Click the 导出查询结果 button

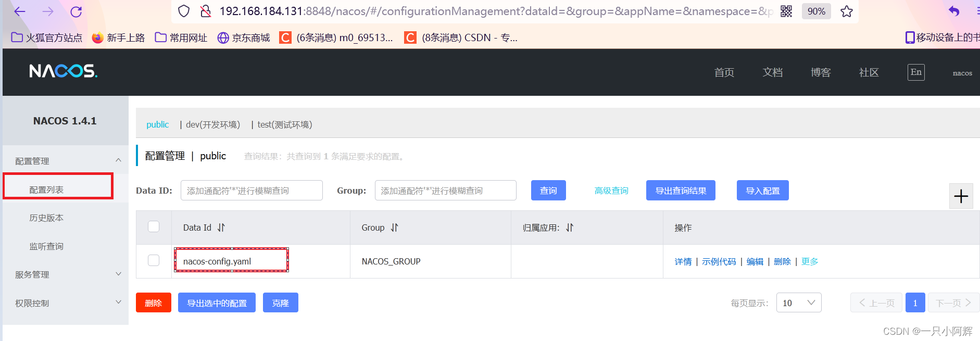[681, 191]
